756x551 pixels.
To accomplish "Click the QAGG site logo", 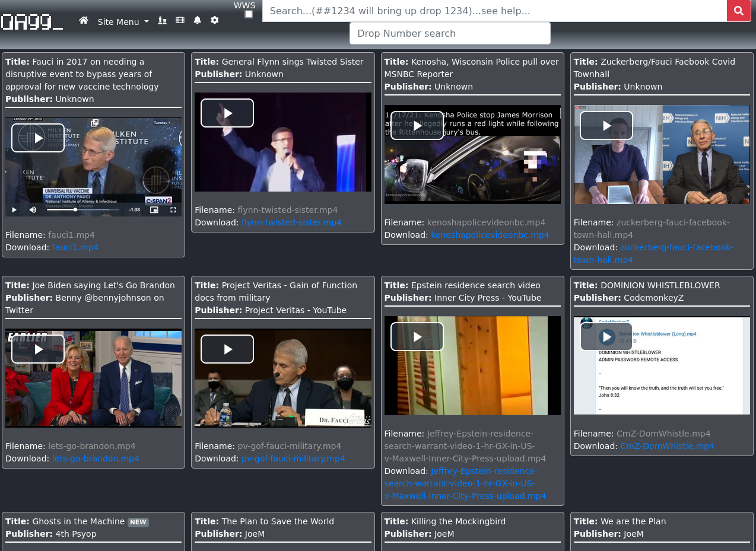I will click(x=32, y=22).
